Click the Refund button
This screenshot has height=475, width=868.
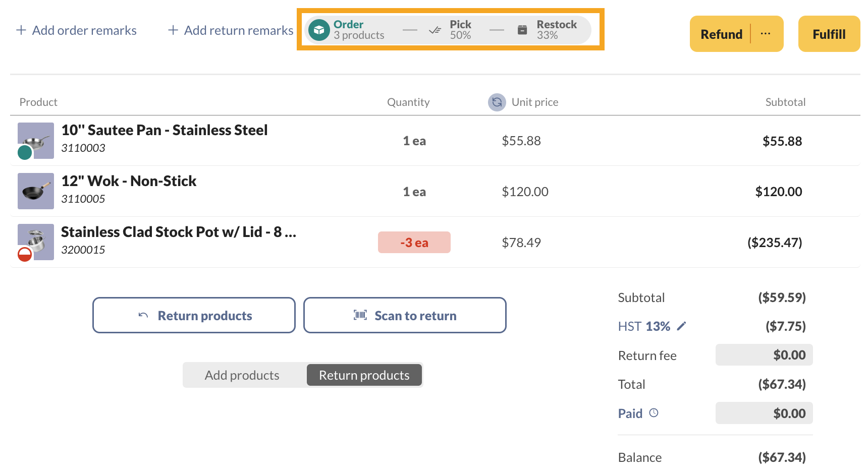[x=721, y=34]
